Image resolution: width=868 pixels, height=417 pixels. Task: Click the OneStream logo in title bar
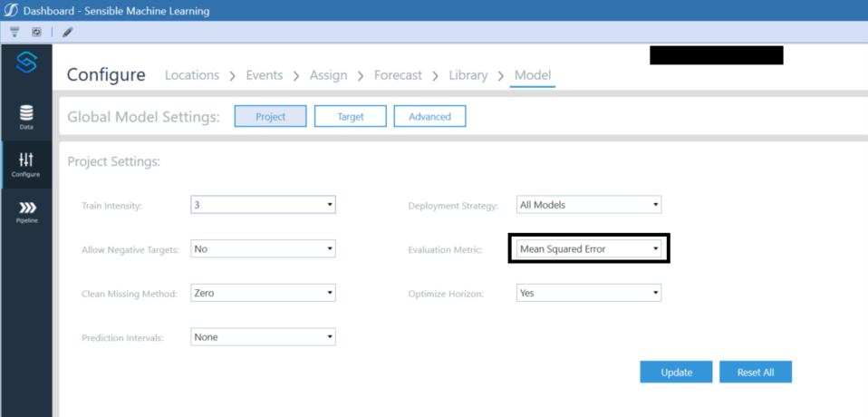tap(11, 11)
